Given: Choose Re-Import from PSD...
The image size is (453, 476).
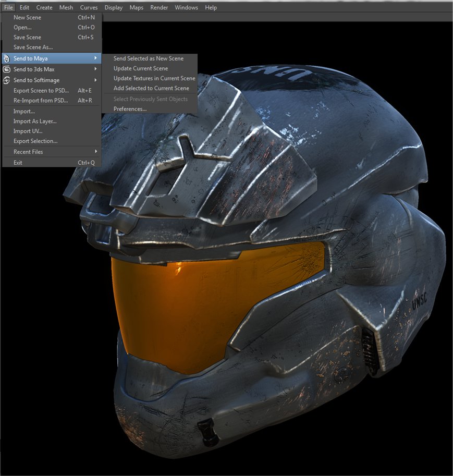Looking at the screenshot, I should (x=52, y=101).
